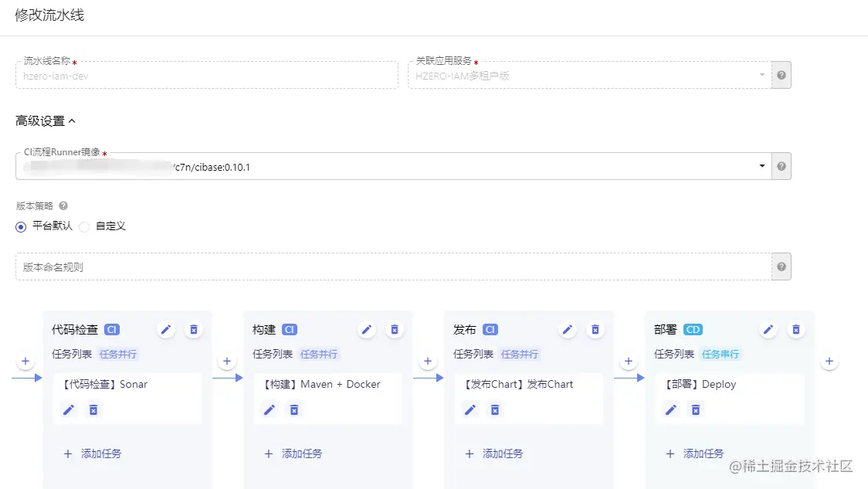868x489 pixels.
Task: Click the CI badge beside 代码检查
Action: [112, 330]
